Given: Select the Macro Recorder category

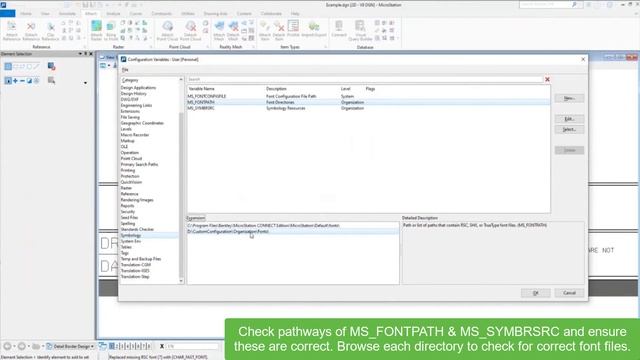Looking at the screenshot, I should [x=135, y=135].
